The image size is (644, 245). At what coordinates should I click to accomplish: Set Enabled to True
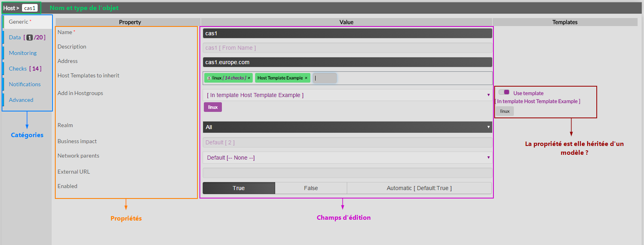tap(239, 188)
